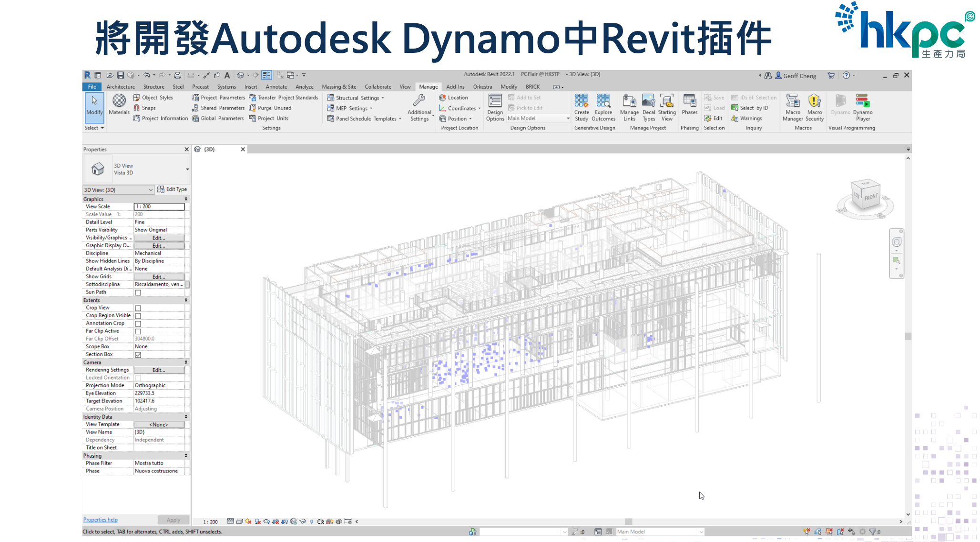Viewport: 980px width, 542px height.
Task: Click Purge Unused
Action: (270, 108)
